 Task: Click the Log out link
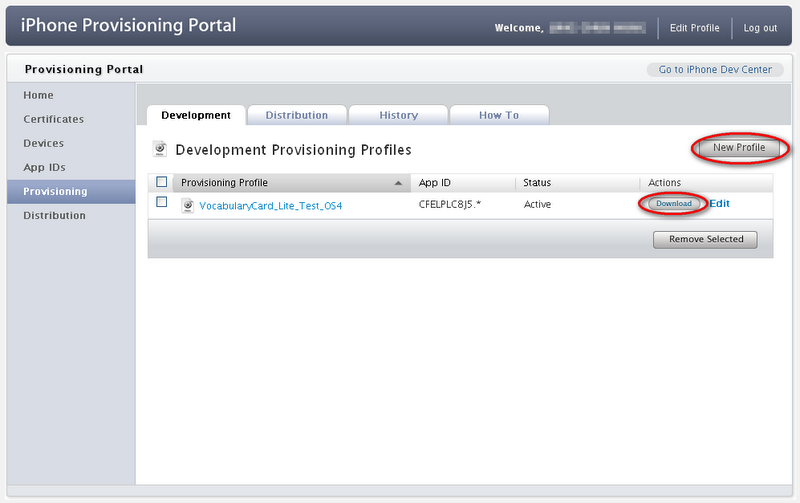point(760,28)
